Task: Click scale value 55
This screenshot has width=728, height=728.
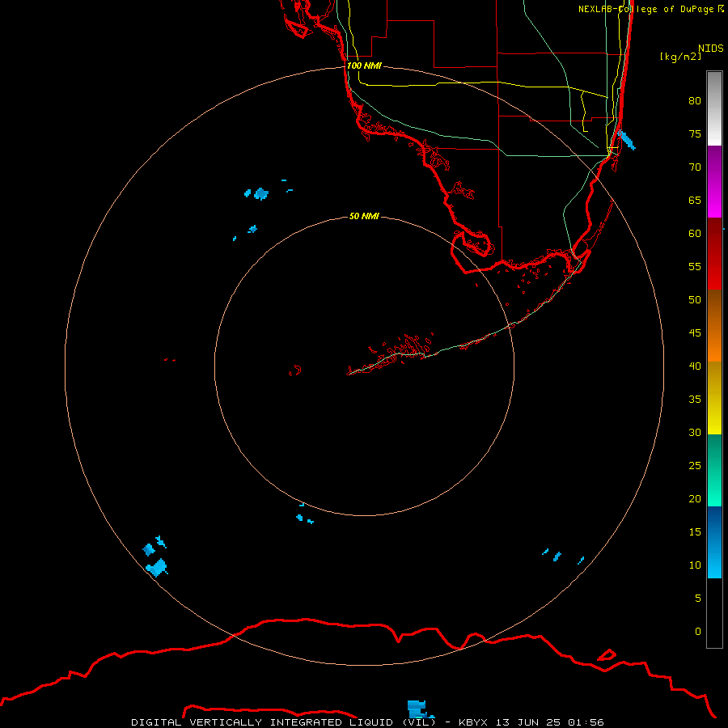Action: [x=695, y=266]
